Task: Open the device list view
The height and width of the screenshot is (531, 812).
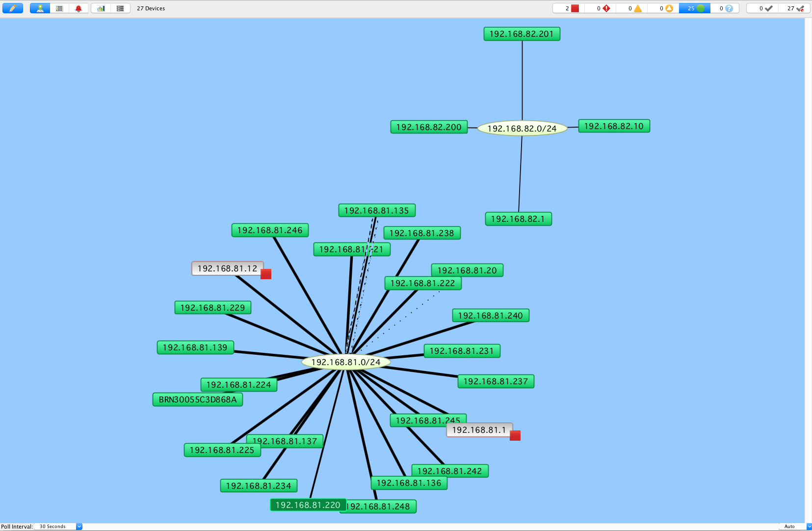Action: [x=59, y=8]
